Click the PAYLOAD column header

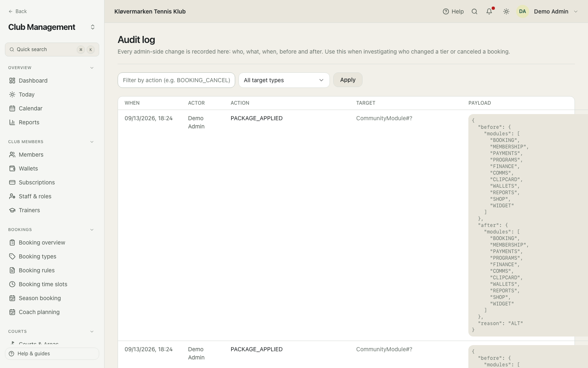[480, 103]
